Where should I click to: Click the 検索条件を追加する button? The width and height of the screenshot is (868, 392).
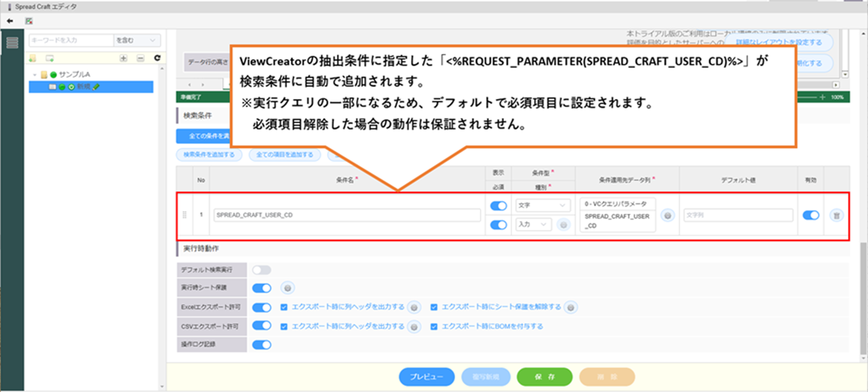209,155
